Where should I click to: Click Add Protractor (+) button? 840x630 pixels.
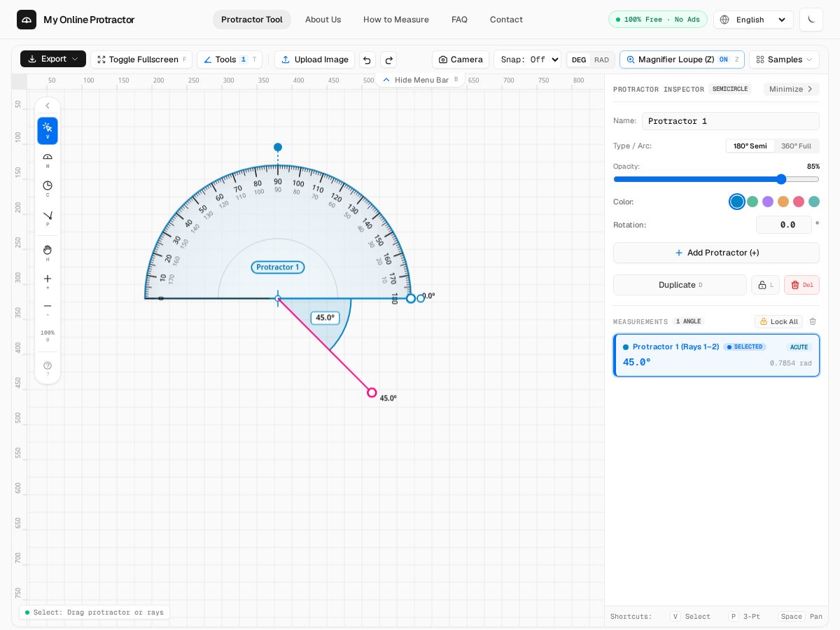click(x=716, y=253)
